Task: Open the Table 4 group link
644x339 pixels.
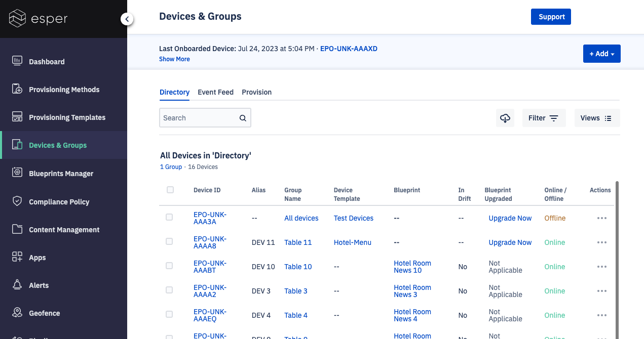Action: [x=296, y=315]
